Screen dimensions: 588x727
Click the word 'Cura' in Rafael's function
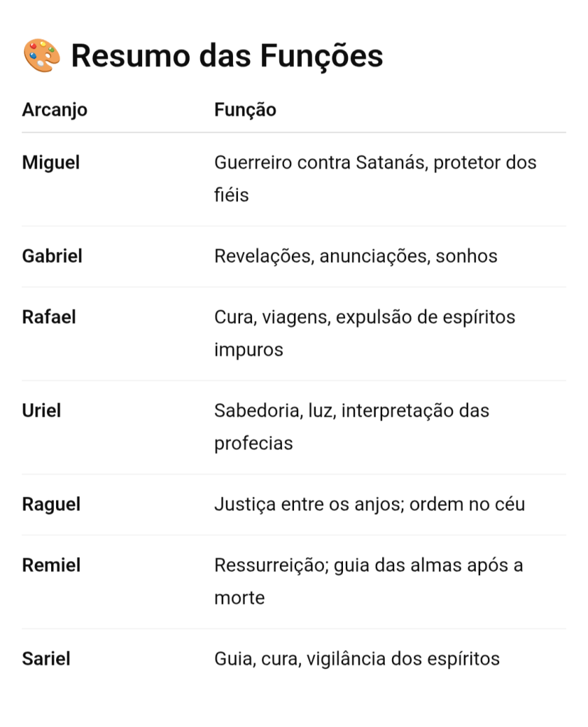coord(232,317)
